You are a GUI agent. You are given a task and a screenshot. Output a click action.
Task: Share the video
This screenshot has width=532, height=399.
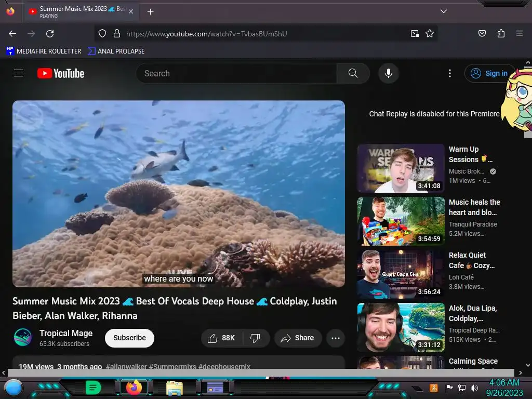point(298,338)
